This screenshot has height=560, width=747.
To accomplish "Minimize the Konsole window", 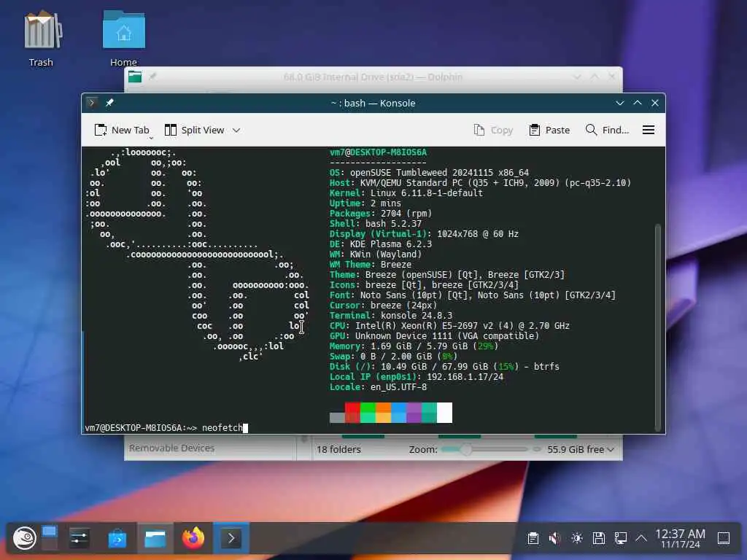I will (x=620, y=103).
